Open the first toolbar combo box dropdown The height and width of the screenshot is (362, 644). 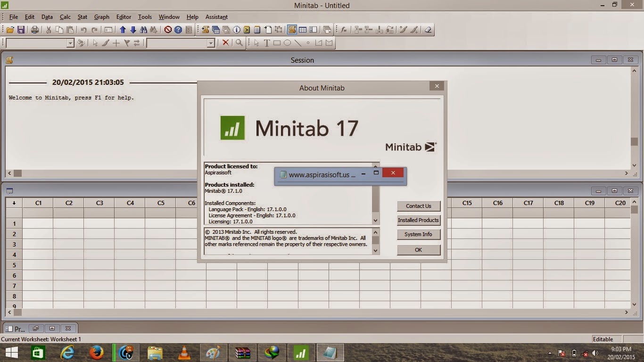tap(71, 43)
